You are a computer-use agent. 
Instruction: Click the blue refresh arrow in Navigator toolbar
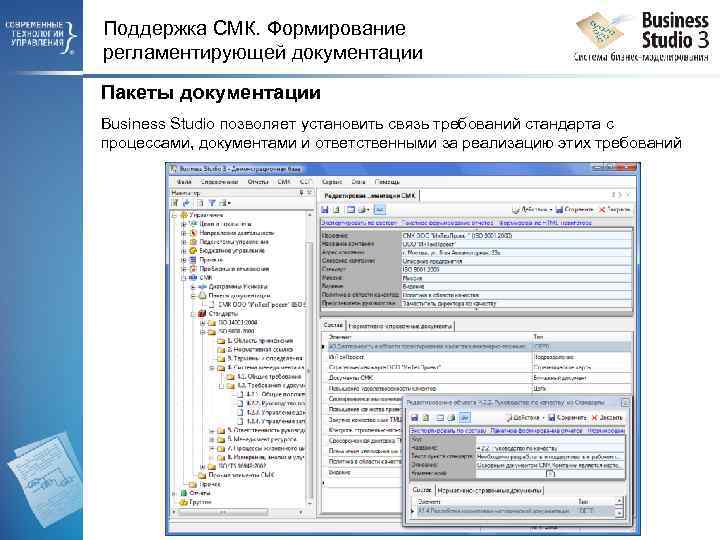coord(186,203)
